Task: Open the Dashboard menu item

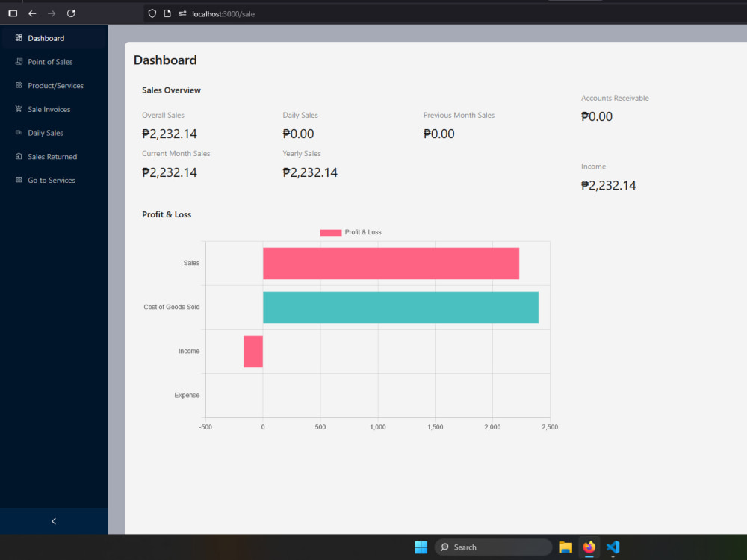Action: pyautogui.click(x=54, y=38)
